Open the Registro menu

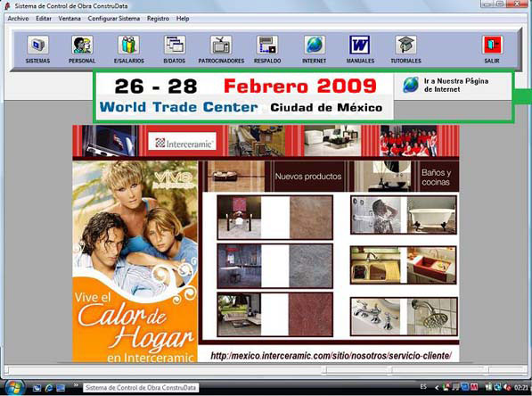tap(158, 19)
